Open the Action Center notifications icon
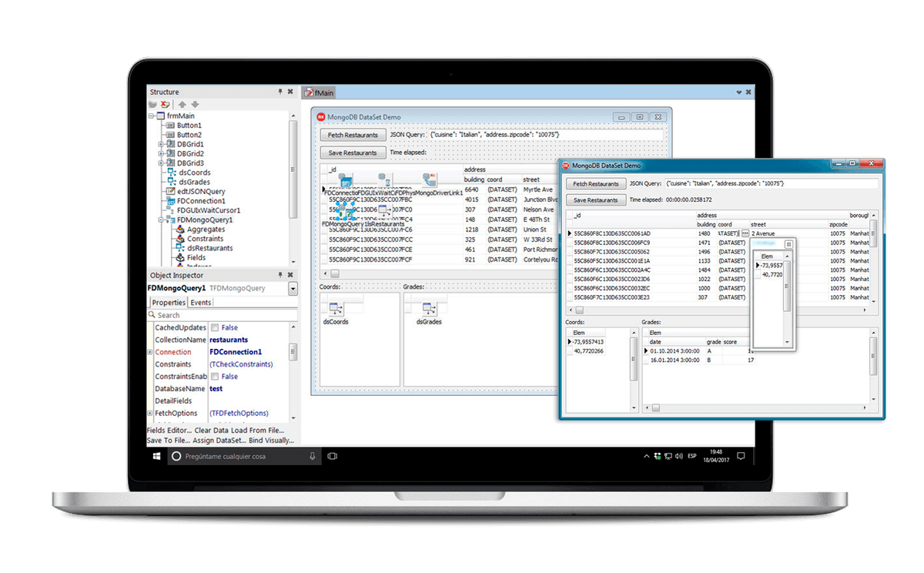The height and width of the screenshot is (573, 924). click(x=741, y=457)
